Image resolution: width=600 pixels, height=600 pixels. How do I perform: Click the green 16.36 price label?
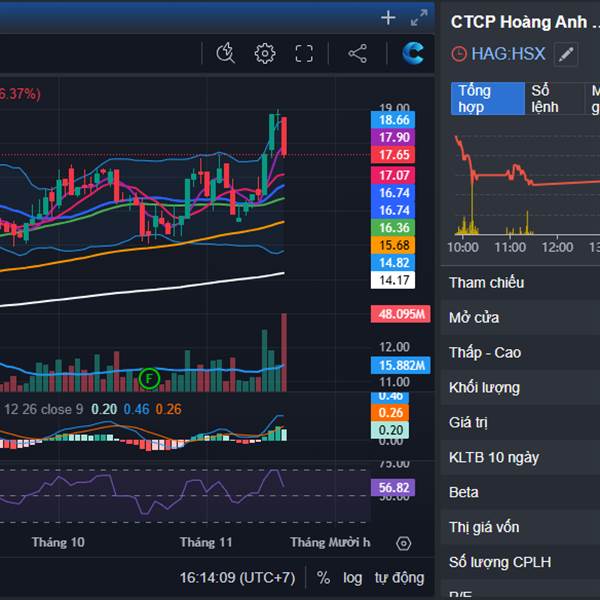393,228
